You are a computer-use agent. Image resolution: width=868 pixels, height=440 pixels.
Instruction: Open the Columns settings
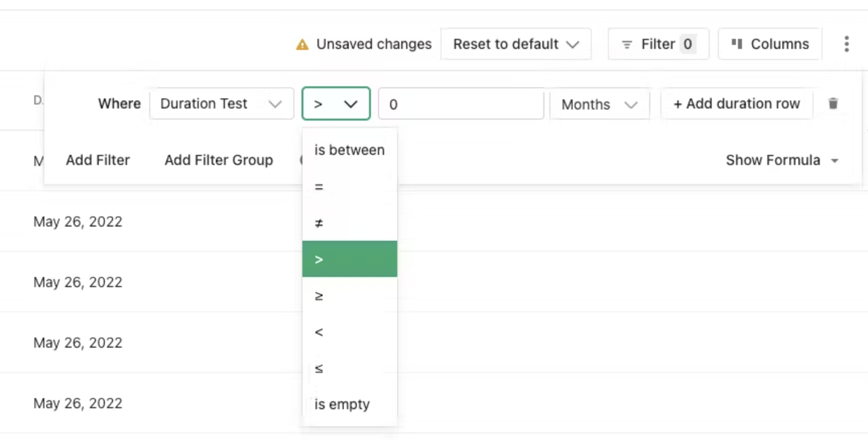pyautogui.click(x=770, y=44)
